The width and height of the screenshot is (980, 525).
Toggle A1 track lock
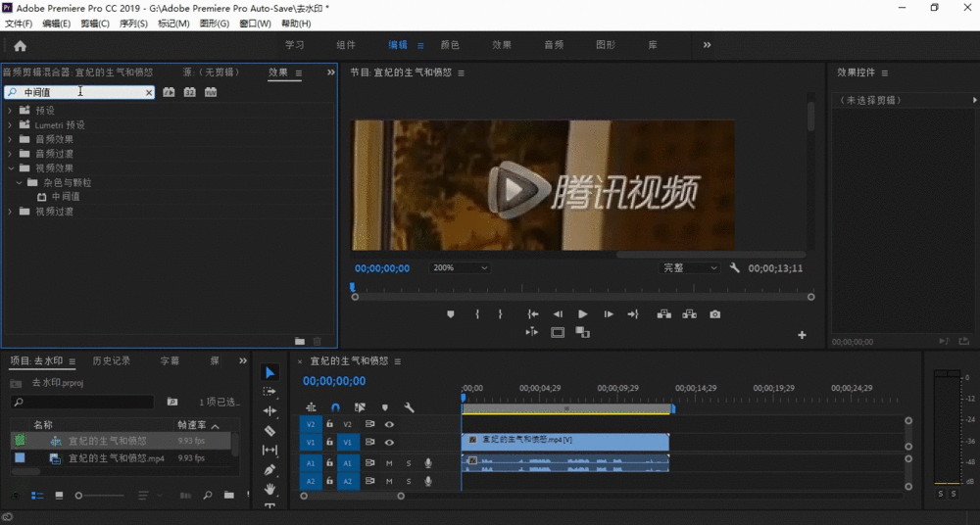tap(329, 463)
